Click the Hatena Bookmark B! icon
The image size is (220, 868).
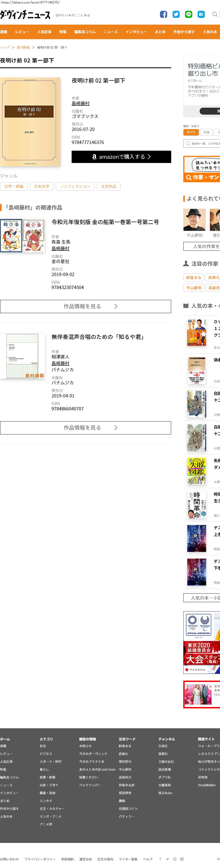click(201, 14)
